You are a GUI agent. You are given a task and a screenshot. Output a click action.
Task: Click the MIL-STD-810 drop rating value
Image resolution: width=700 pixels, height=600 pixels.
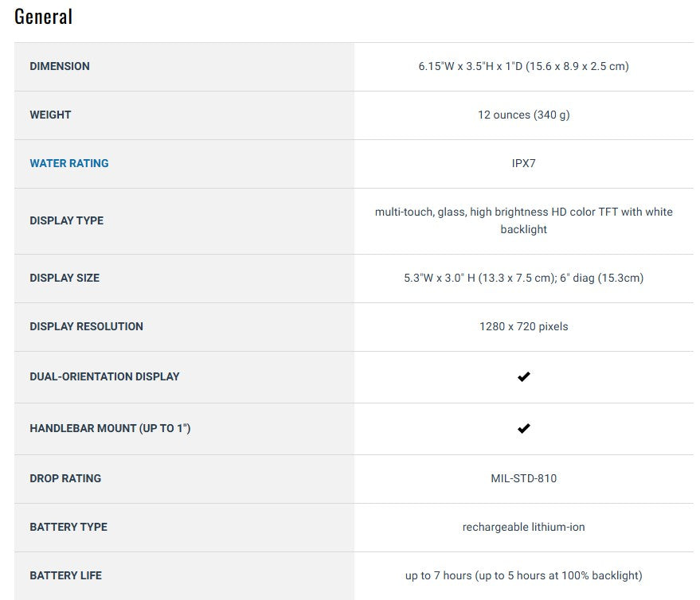523,478
